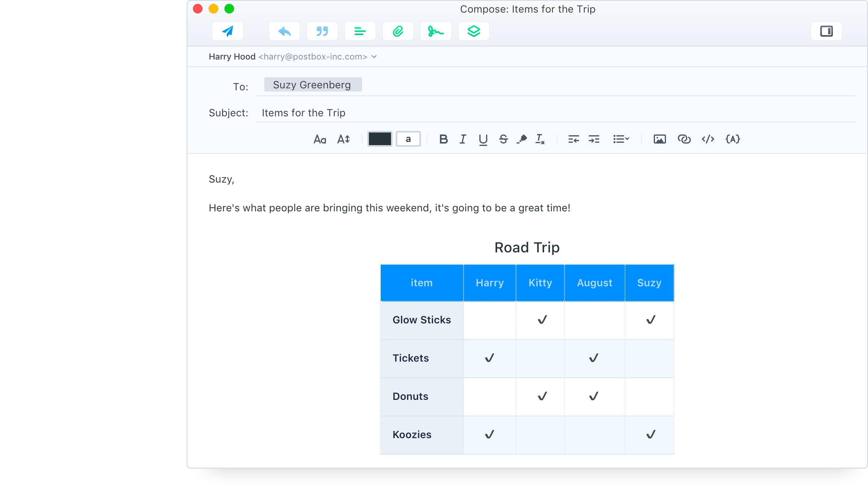The image size is (868, 489).
Task: Click the window title 'Compose: Items for the Trip'
Action: [x=528, y=9]
